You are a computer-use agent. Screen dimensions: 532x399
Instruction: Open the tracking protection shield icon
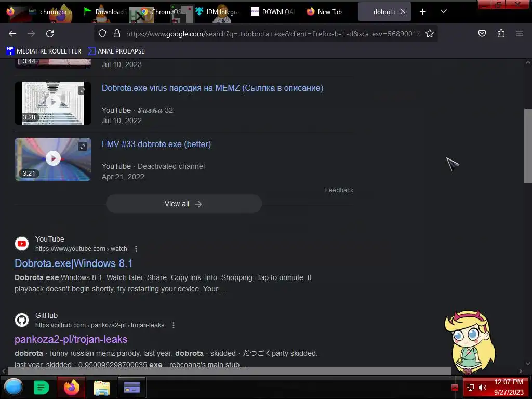pos(102,33)
